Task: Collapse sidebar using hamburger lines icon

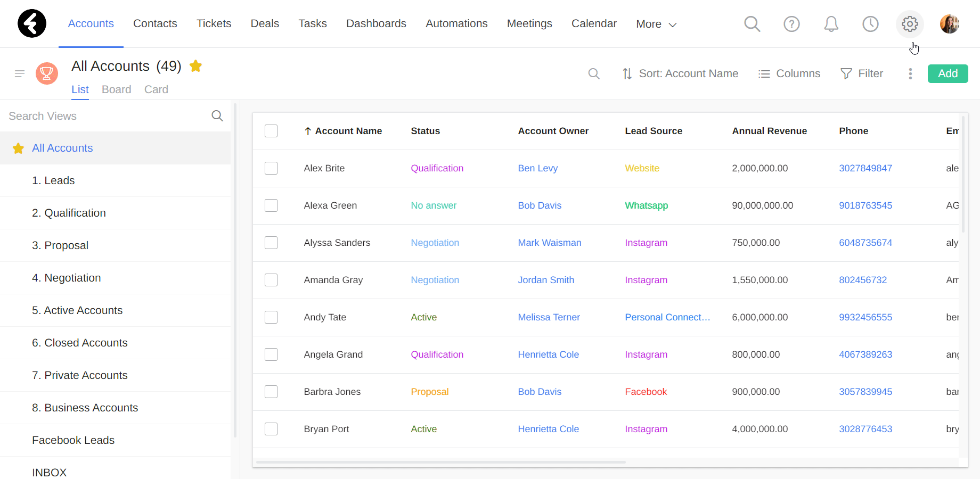Action: pos(20,73)
